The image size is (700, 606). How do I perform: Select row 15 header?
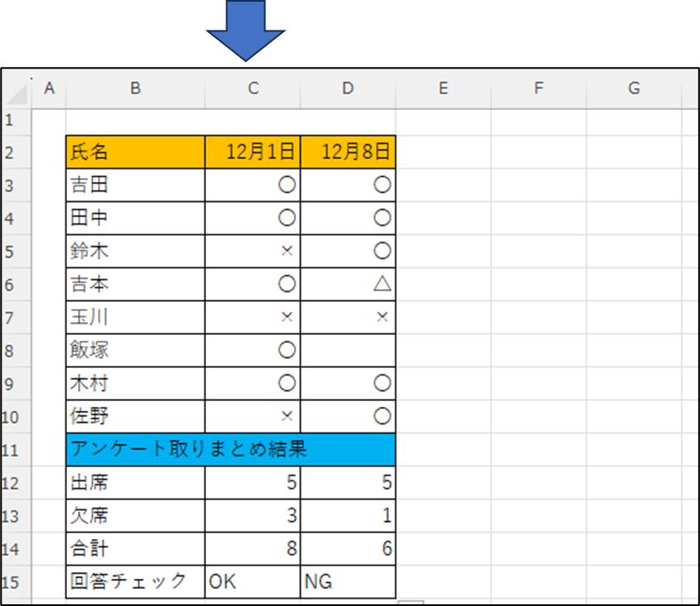(x=16, y=582)
